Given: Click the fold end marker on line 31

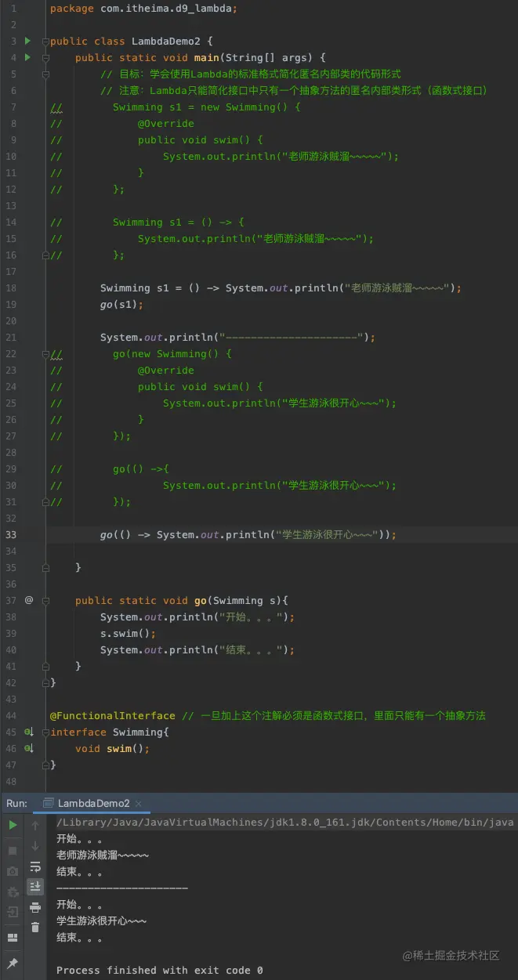Looking at the screenshot, I should pos(46,501).
